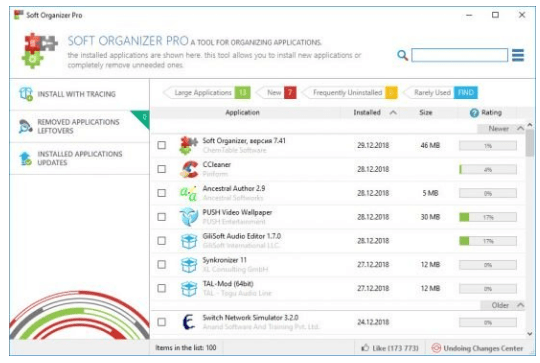Click 'TAL-Mod (64bit)' application name
Image resolution: width=540 pixels, height=363 pixels.
pos(228,284)
